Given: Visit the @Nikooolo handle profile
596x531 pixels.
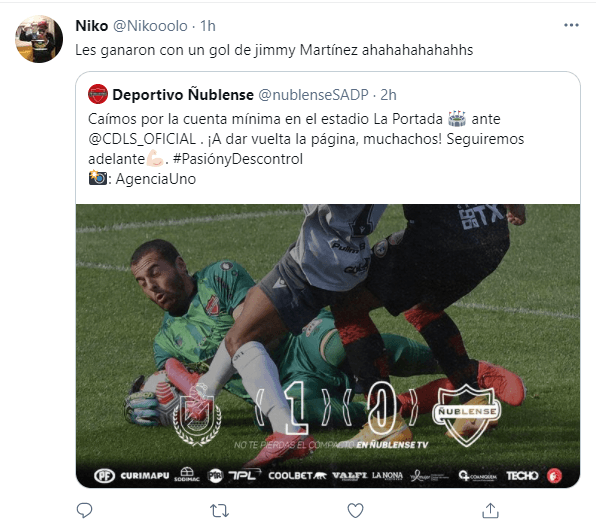Looking at the screenshot, I should (x=150, y=26).
